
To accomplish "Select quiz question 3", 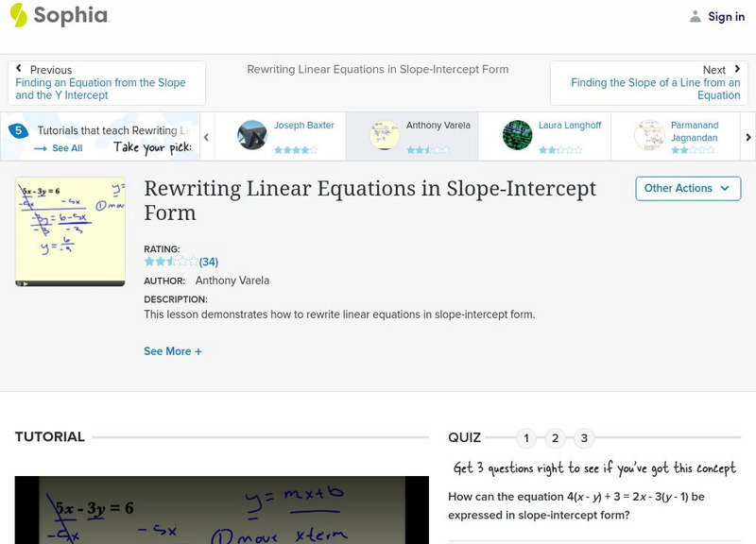I will coord(584,438).
